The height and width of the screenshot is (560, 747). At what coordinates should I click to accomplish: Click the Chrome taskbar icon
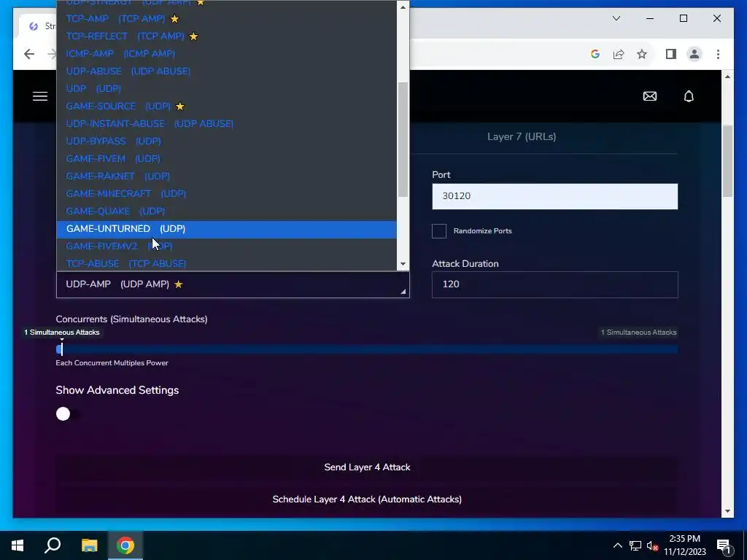[125, 545]
